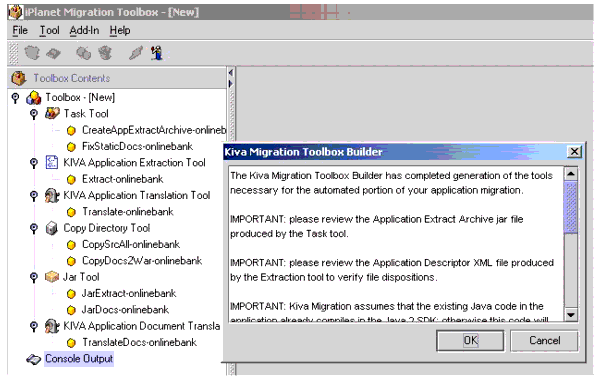Viewport: 603px width, 381px height.
Task: Select the Task Tool label
Action: tap(86, 114)
